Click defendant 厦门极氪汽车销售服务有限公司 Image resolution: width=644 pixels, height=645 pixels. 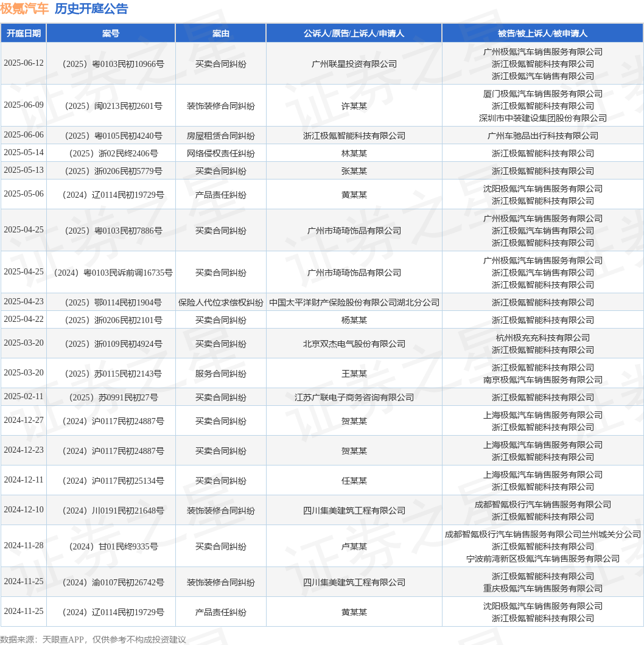coord(542,94)
